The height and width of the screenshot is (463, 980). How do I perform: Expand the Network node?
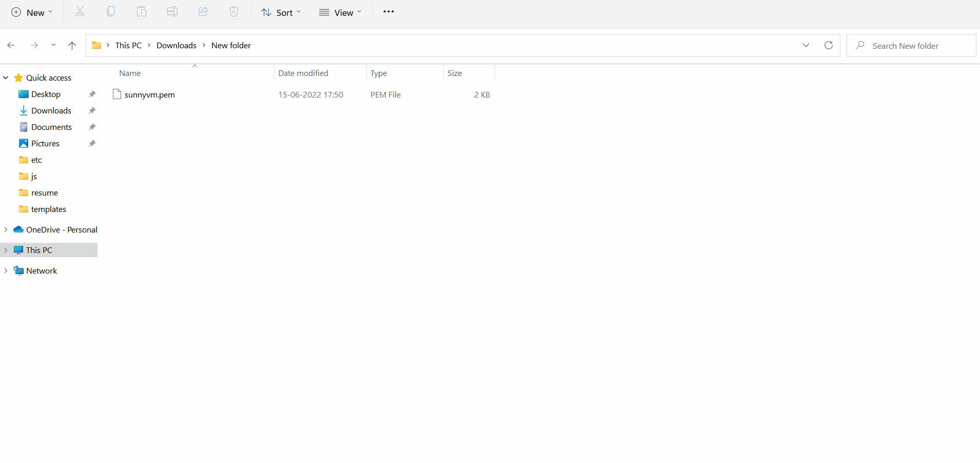(x=6, y=271)
